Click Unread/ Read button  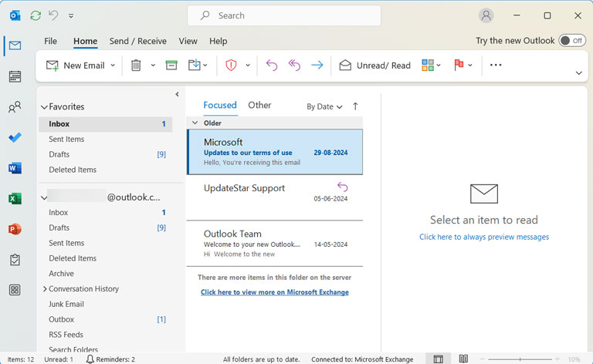pos(374,66)
